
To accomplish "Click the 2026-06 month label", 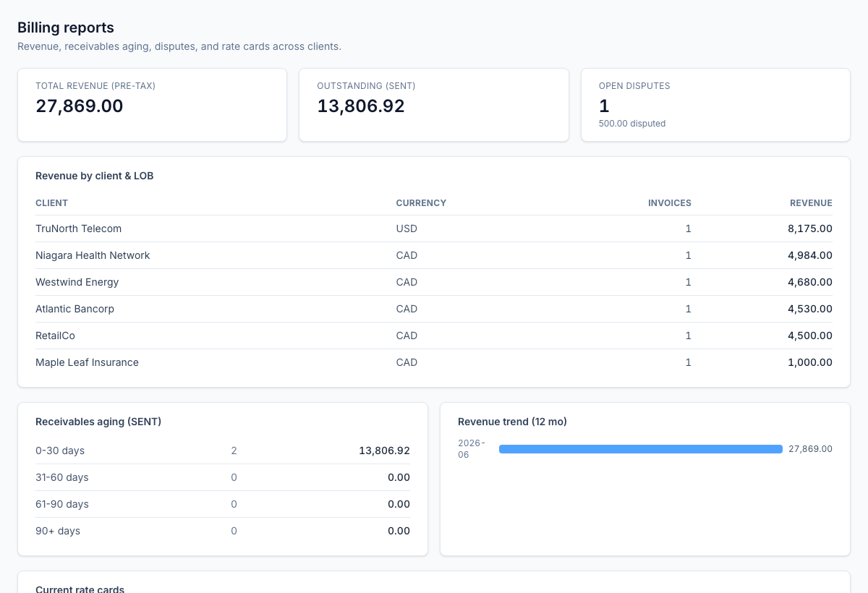I will click(472, 449).
